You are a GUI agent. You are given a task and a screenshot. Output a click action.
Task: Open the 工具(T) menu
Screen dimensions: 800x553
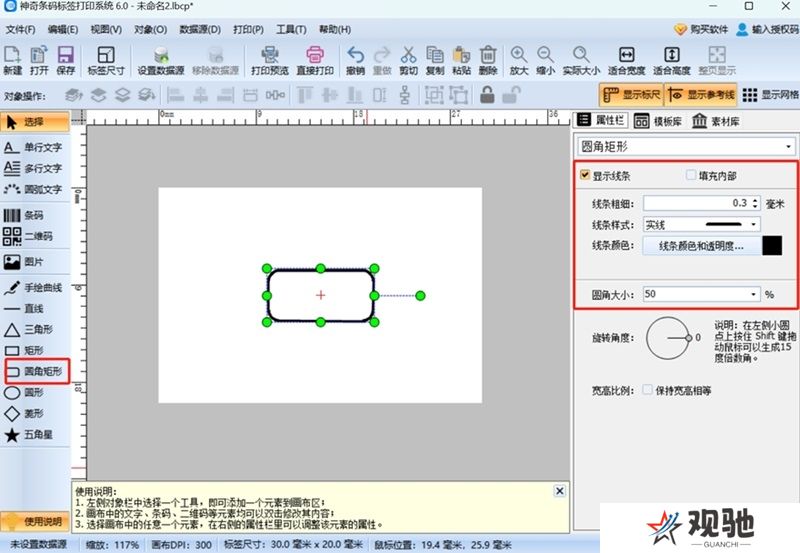click(x=291, y=30)
